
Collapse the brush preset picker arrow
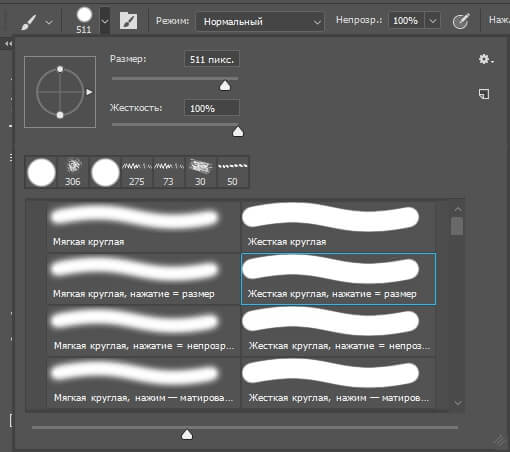pyautogui.click(x=105, y=21)
